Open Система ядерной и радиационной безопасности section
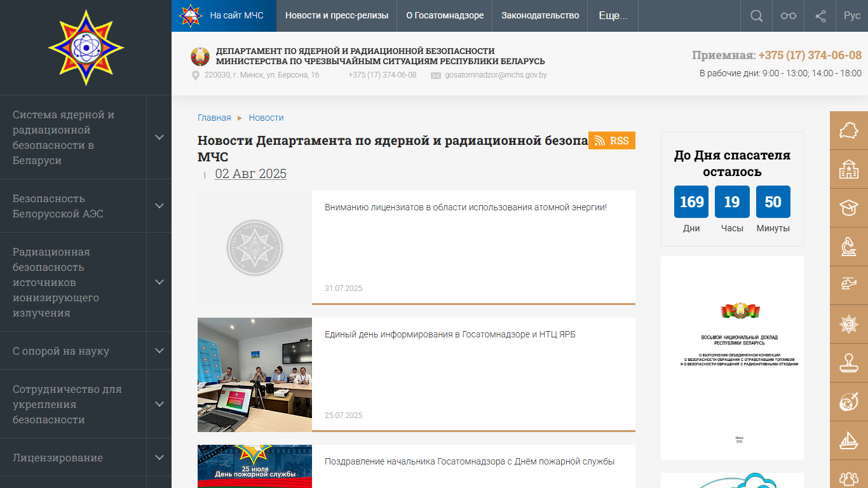The height and width of the screenshot is (488, 868). tap(73, 137)
